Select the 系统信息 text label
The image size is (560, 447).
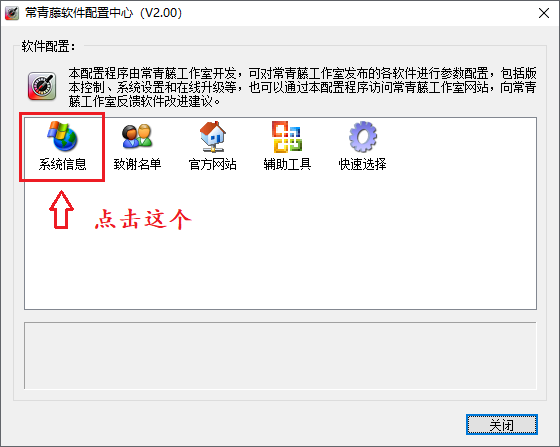[62, 164]
